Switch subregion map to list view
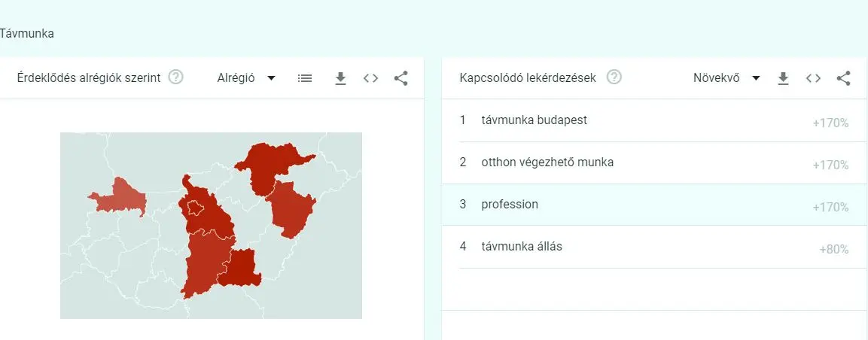 coord(304,78)
